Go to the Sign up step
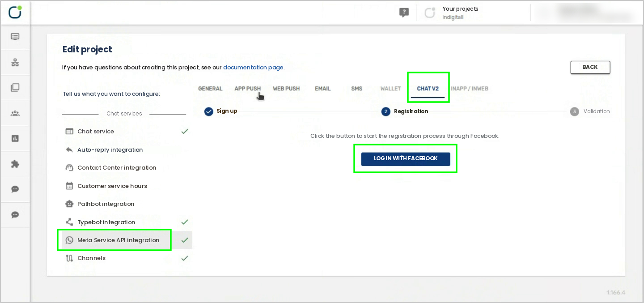The height and width of the screenshot is (303, 644). [221, 111]
